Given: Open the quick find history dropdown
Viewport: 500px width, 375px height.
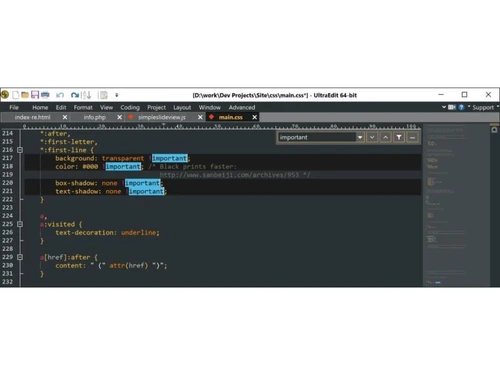Looking at the screenshot, I should point(360,137).
